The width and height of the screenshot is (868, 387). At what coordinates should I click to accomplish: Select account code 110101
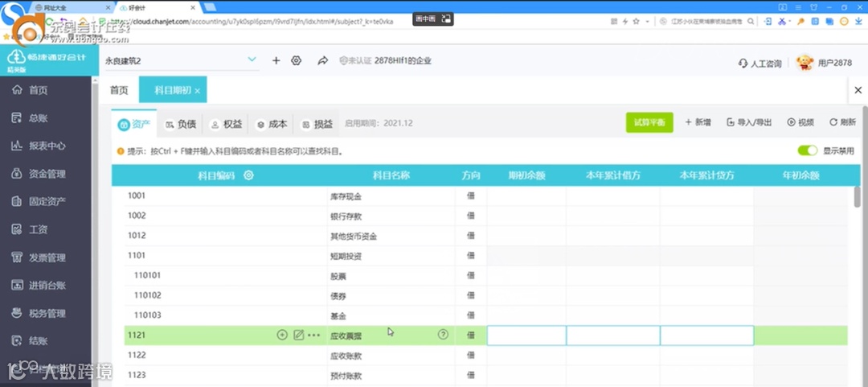pos(147,275)
